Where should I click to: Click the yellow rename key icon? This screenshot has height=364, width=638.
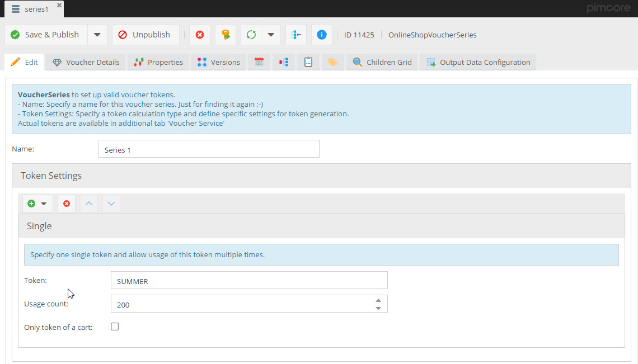pos(226,35)
